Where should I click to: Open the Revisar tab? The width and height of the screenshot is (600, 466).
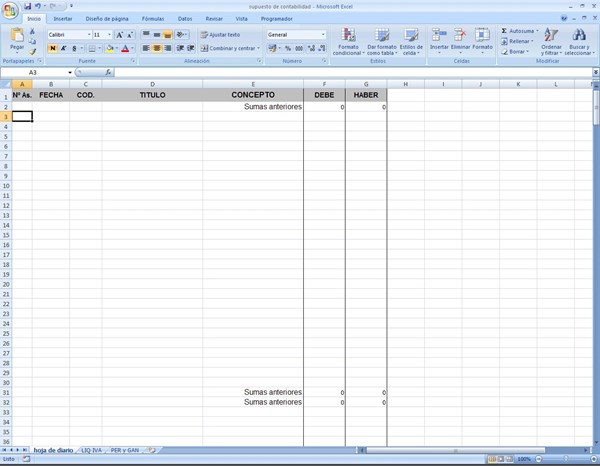tap(214, 19)
